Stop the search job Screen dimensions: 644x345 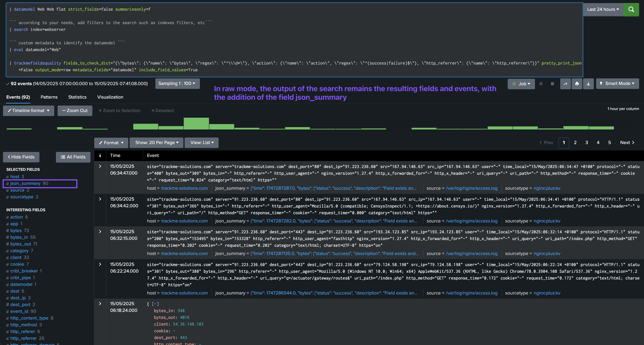(x=552, y=84)
